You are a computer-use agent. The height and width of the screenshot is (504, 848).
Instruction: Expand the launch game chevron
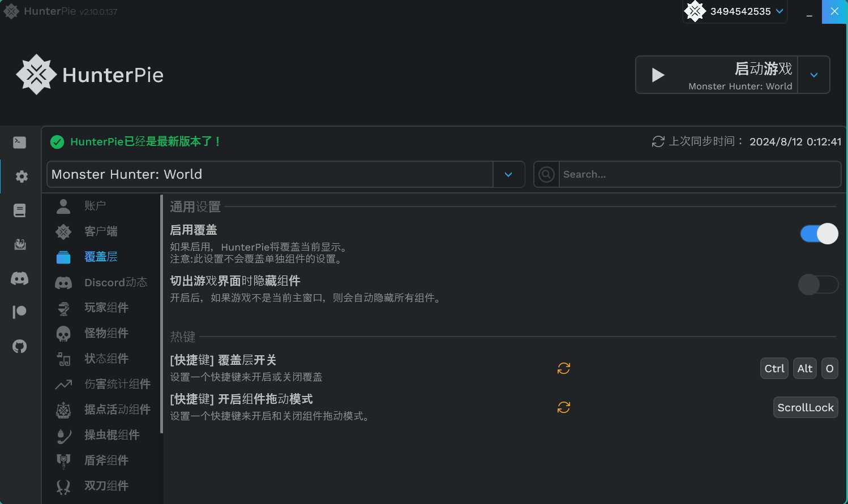pos(813,75)
